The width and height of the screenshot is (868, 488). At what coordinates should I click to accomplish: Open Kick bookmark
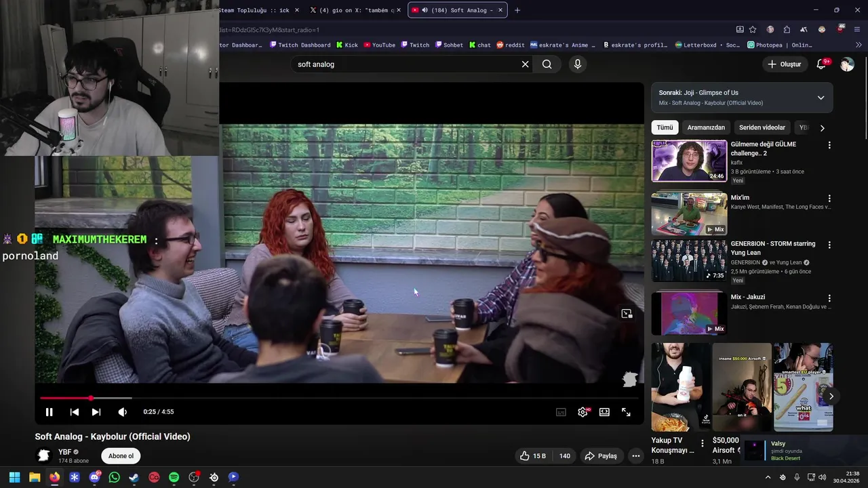[x=347, y=45]
